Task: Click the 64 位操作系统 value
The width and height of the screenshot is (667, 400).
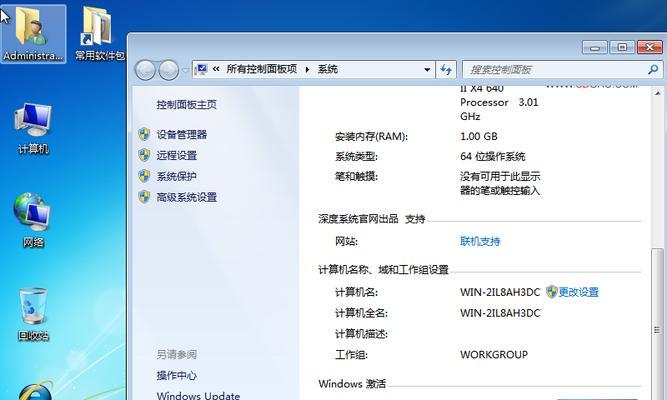Action: [x=493, y=156]
